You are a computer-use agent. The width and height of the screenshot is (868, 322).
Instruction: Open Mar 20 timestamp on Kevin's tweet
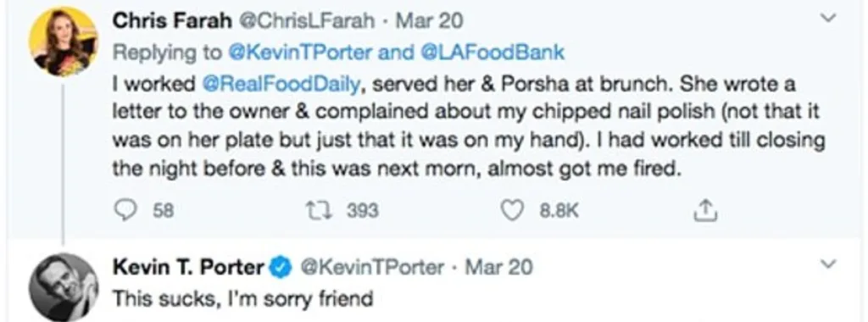point(498,268)
